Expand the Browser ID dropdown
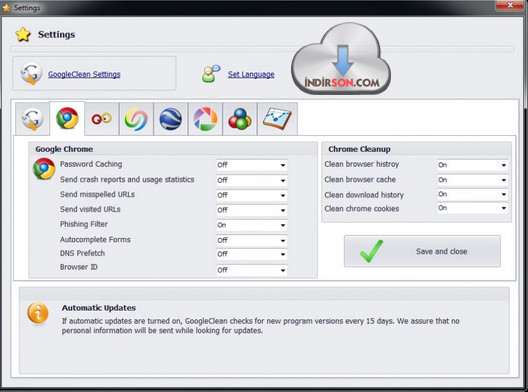Viewport: 528px width, 392px height. pos(252,270)
